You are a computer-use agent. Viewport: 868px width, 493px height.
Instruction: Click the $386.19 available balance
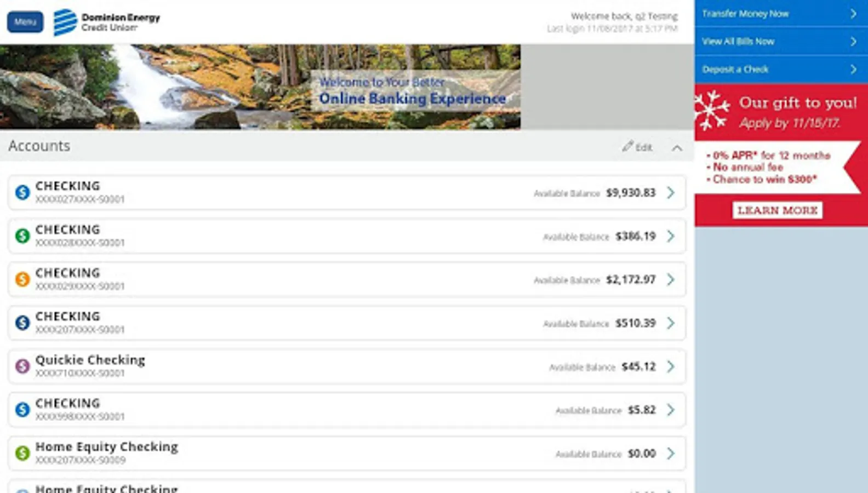point(636,236)
